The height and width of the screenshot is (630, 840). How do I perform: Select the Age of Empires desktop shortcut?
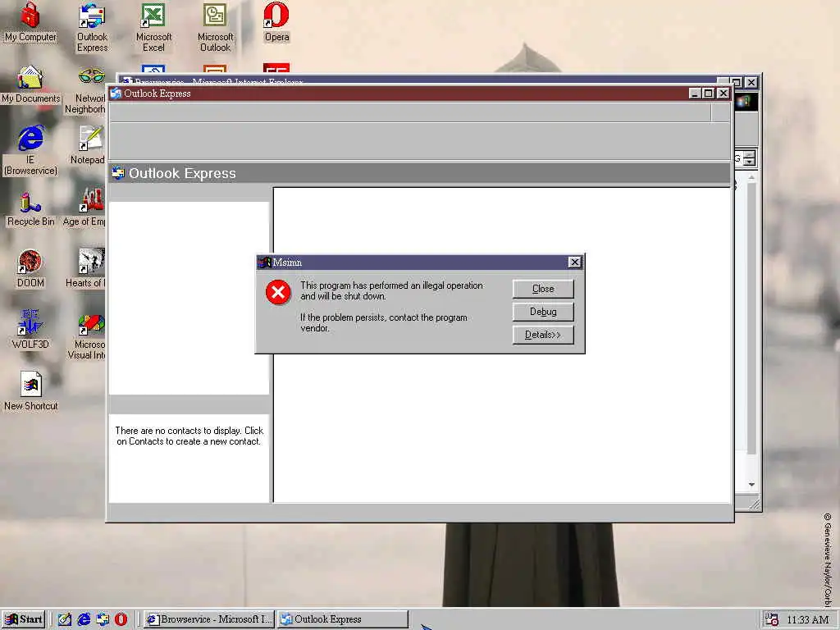point(85,207)
